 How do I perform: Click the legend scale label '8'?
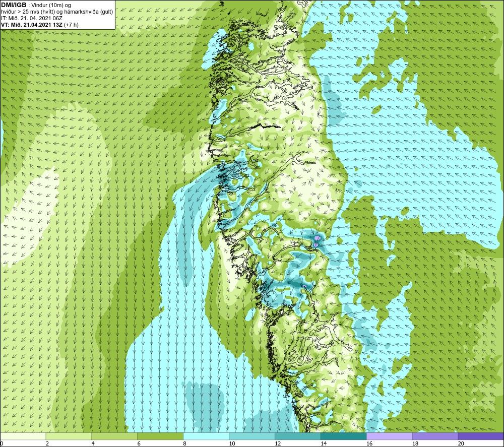click(x=185, y=444)
